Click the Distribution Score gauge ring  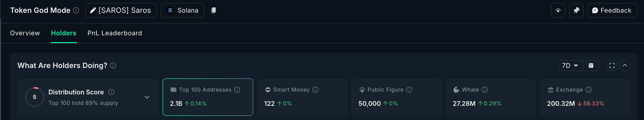[x=35, y=97]
